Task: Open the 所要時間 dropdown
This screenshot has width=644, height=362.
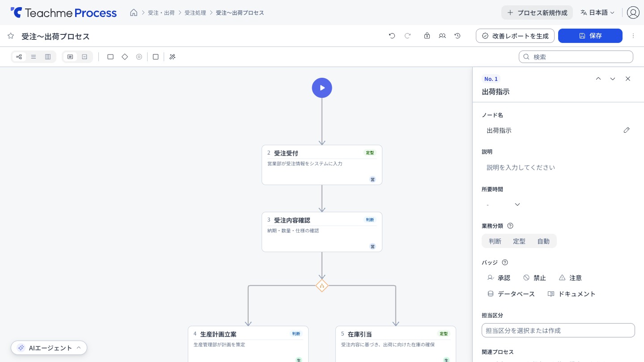Action: (503, 204)
